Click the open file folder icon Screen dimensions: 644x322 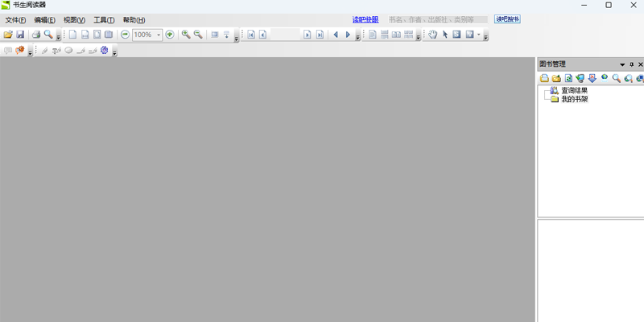pyautogui.click(x=8, y=35)
